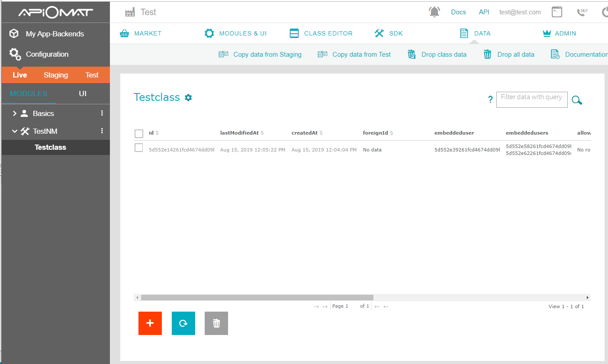
Task: Click the scrollbar left arrow
Action: click(x=137, y=297)
